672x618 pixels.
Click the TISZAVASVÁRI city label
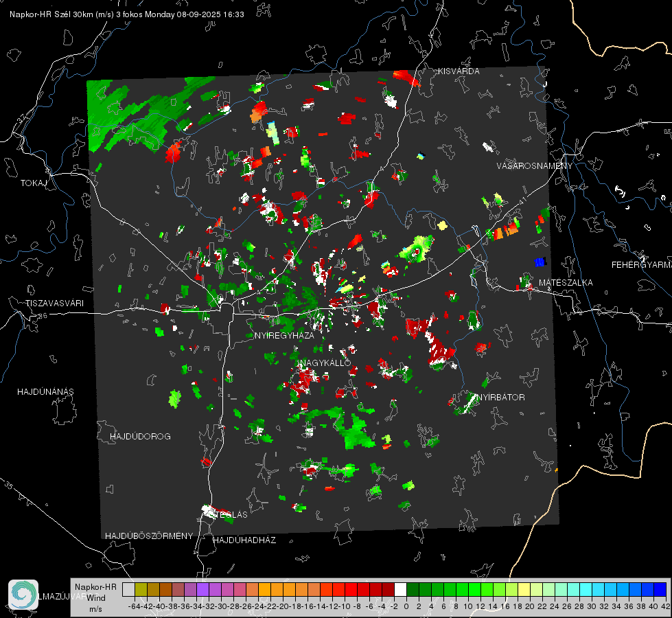(54, 304)
